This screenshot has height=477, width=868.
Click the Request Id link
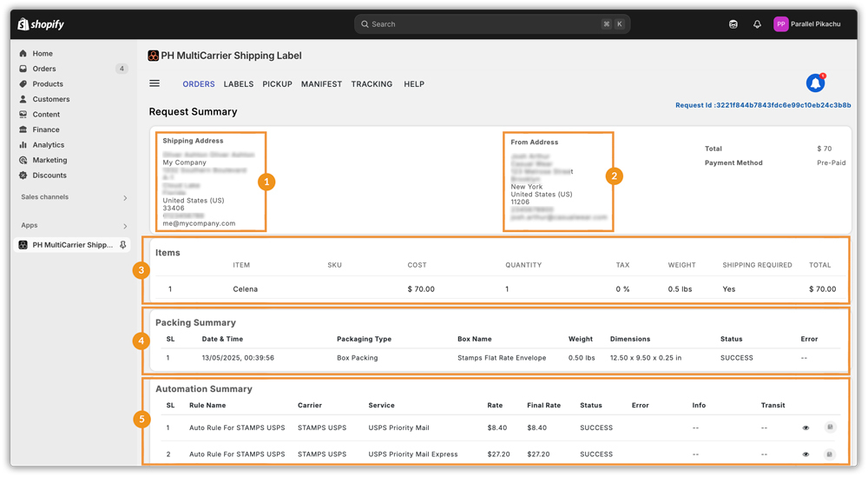coord(763,105)
